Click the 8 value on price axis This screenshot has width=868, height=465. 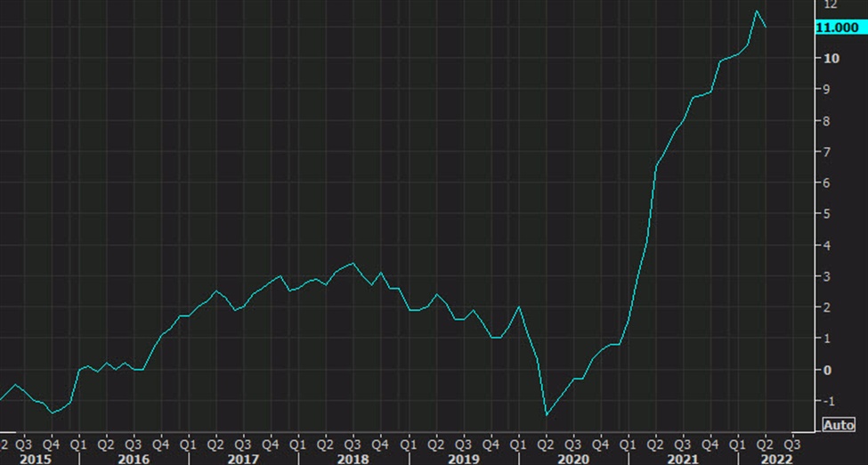(x=828, y=121)
